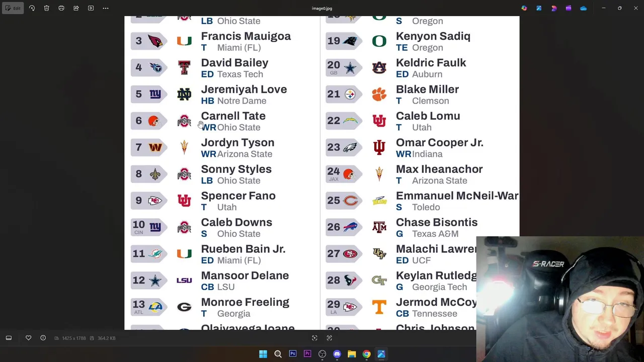Screen dimensions: 644x362
Task: Rotate the image with the rotate icon
Action: [x=32, y=8]
